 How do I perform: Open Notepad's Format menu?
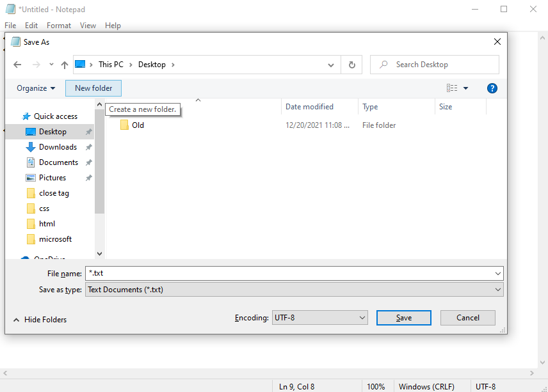(x=59, y=26)
